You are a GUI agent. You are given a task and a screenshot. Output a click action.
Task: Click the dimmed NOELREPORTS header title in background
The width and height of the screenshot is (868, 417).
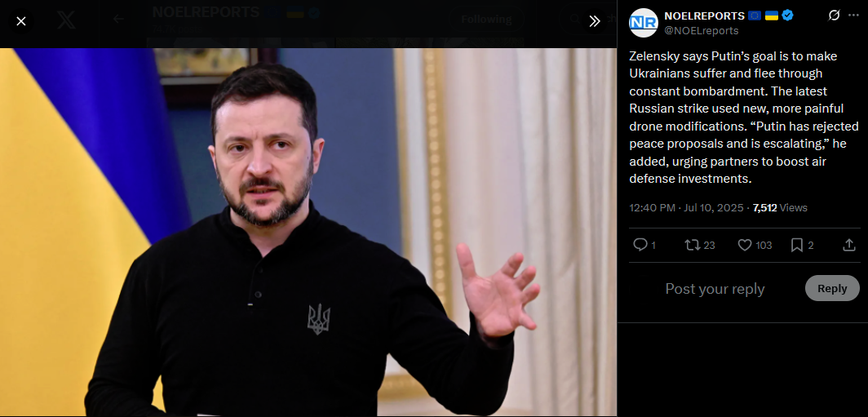tap(206, 12)
